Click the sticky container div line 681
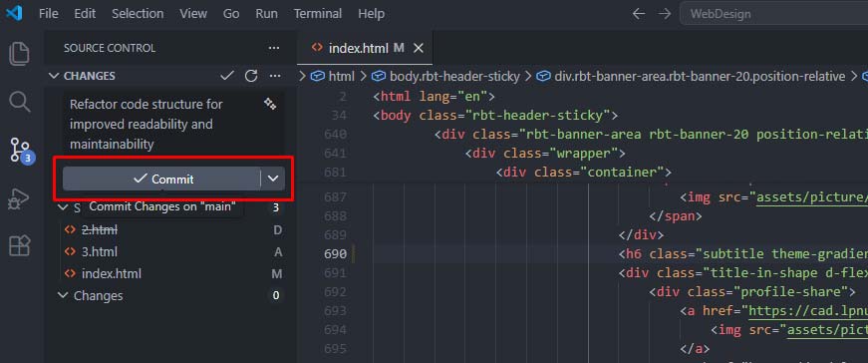 click(x=583, y=172)
